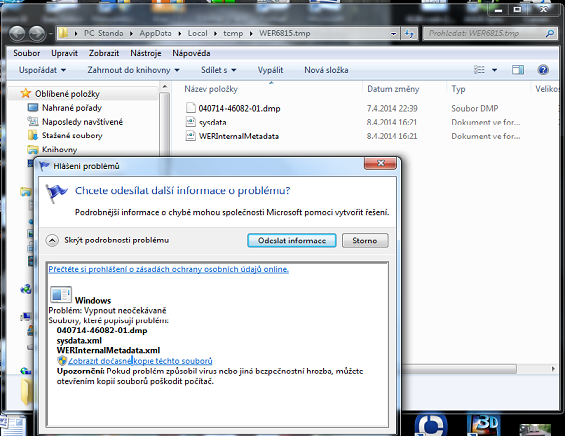Sort by Název položky column header
The width and height of the screenshot is (565, 436).
tap(211, 89)
